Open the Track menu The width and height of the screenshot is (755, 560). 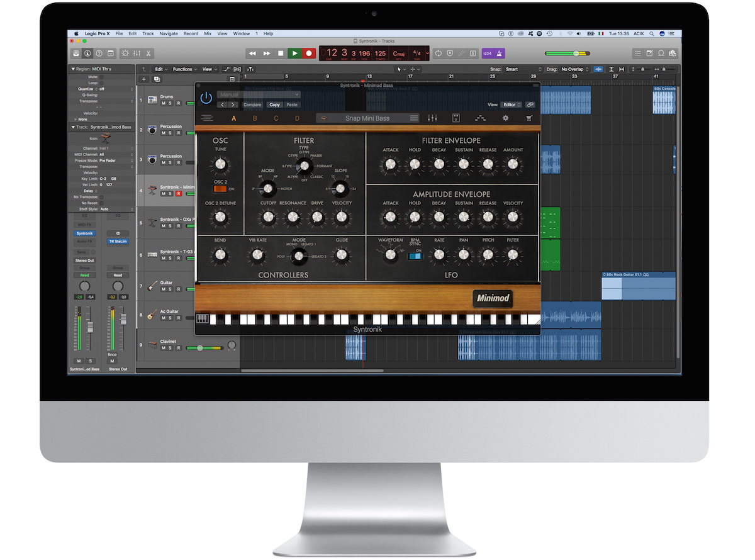coord(148,33)
